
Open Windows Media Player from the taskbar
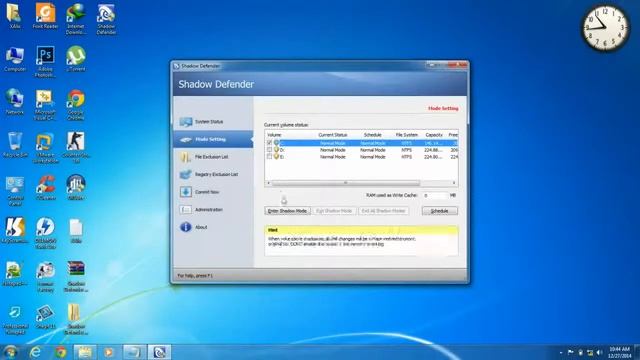109,352
